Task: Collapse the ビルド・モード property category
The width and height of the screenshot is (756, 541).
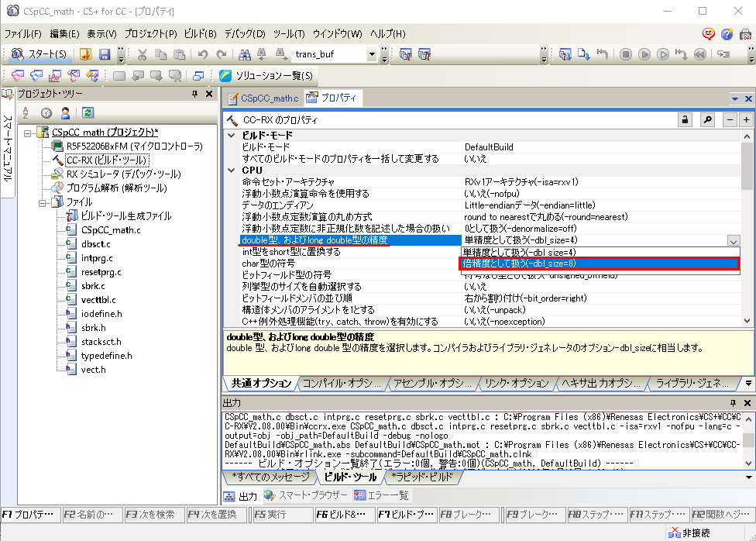Action: point(232,136)
